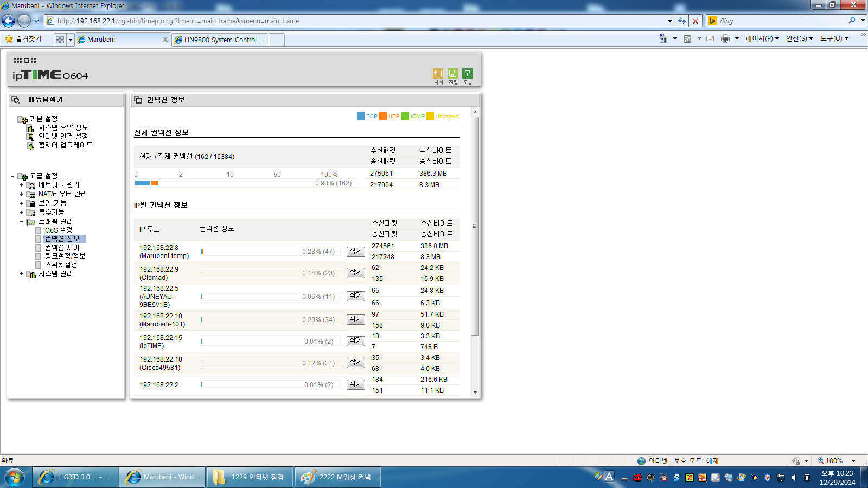
Task: Open the 도구(O) menu
Action: pyautogui.click(x=834, y=38)
